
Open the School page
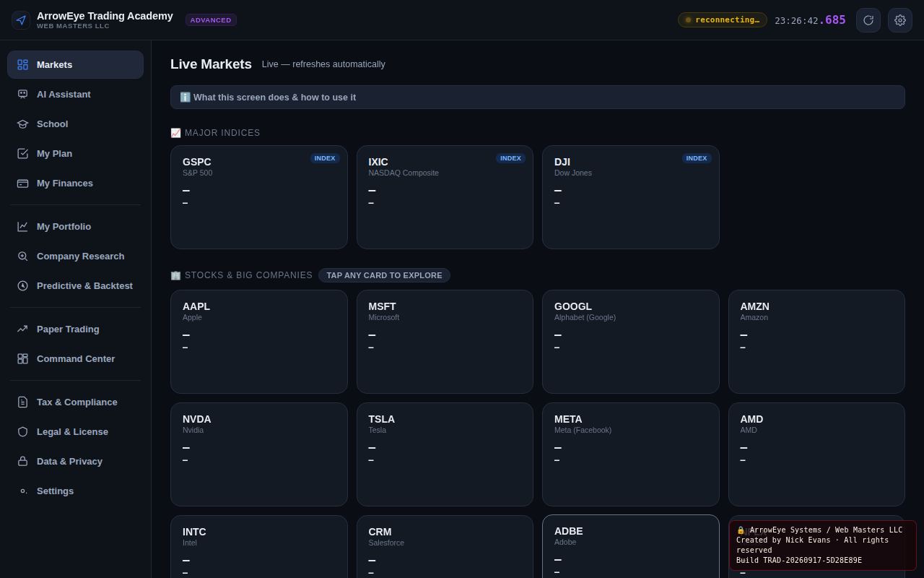[x=75, y=124]
